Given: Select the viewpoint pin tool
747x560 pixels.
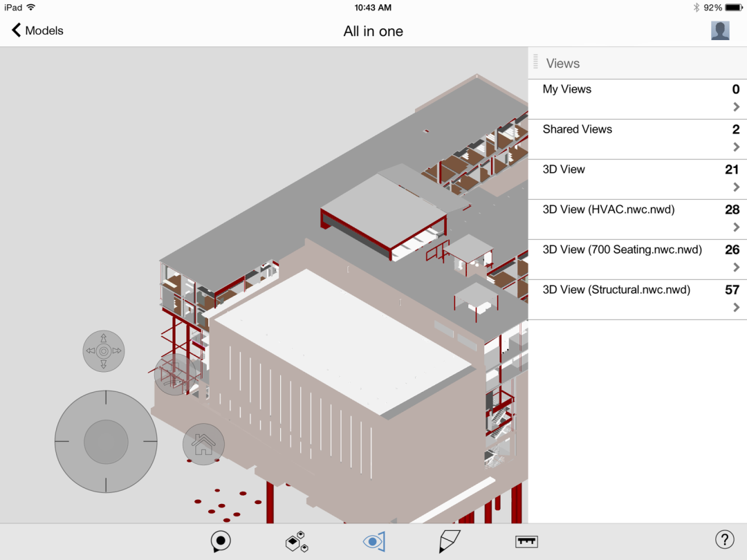Looking at the screenshot, I should (220, 542).
